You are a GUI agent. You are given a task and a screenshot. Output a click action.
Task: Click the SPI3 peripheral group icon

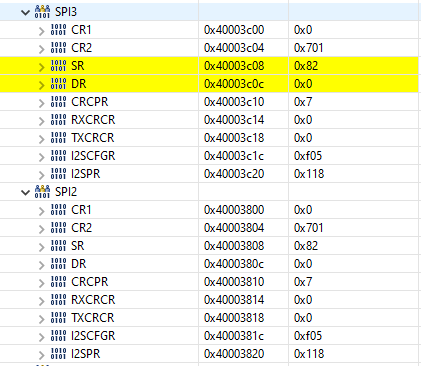point(42,12)
